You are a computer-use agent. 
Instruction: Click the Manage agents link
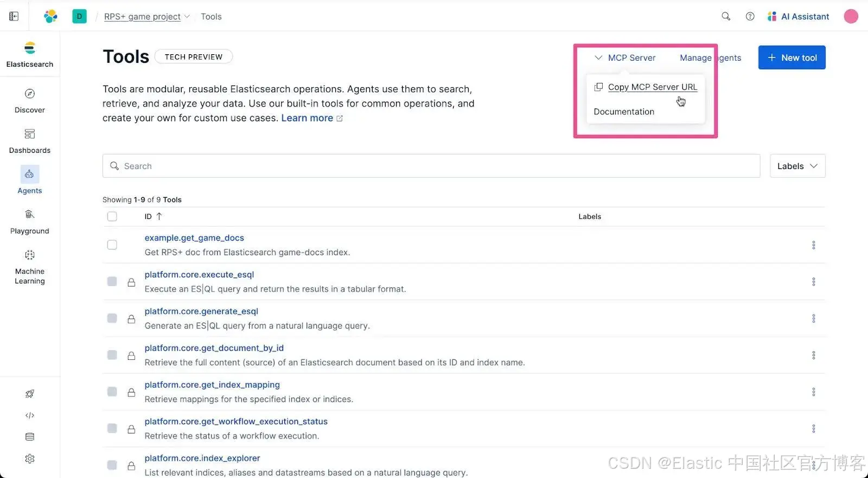pos(710,57)
